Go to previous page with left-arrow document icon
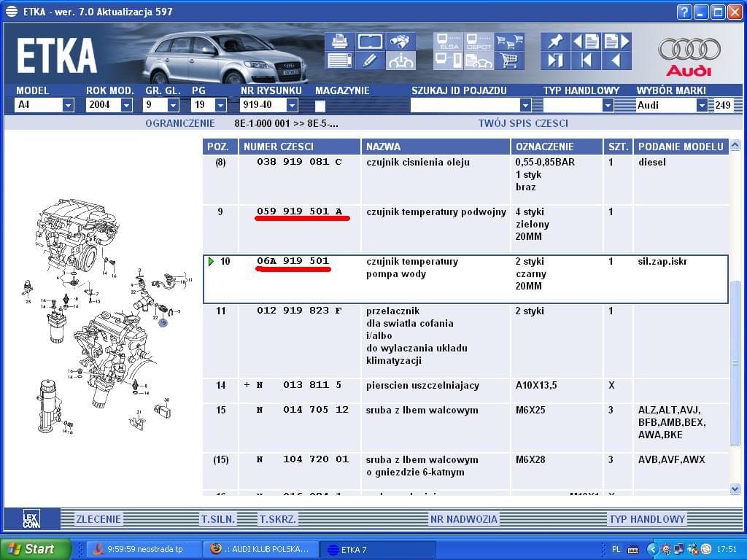747x560 pixels. [586, 42]
